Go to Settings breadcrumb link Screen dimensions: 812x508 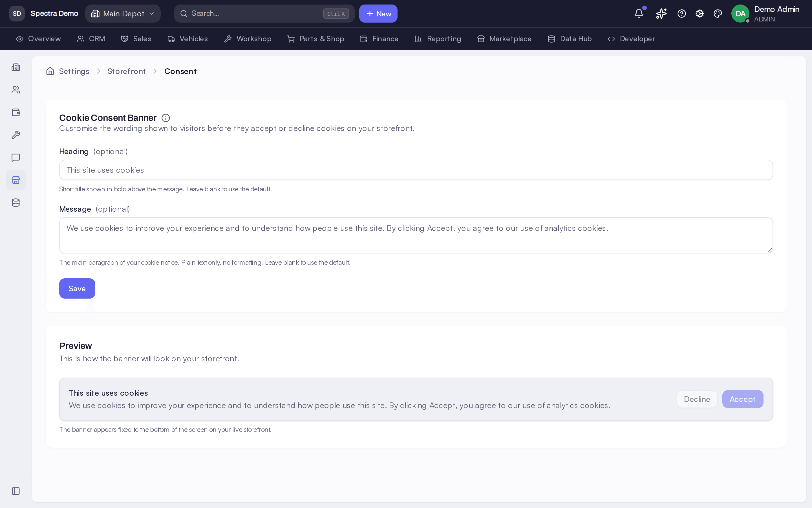[74, 71]
